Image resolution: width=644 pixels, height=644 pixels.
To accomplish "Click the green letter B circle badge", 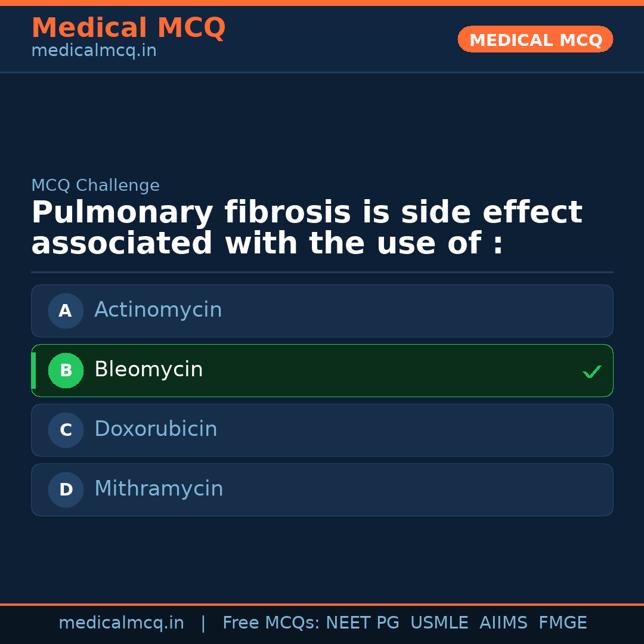I will 66,370.
